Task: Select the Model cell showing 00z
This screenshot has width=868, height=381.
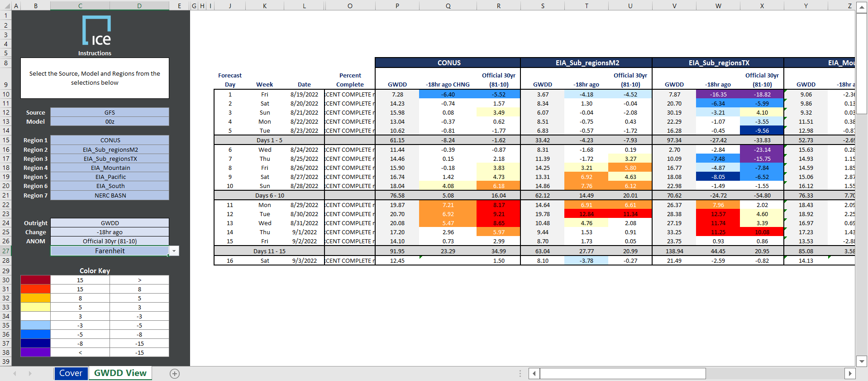Action: [x=110, y=121]
